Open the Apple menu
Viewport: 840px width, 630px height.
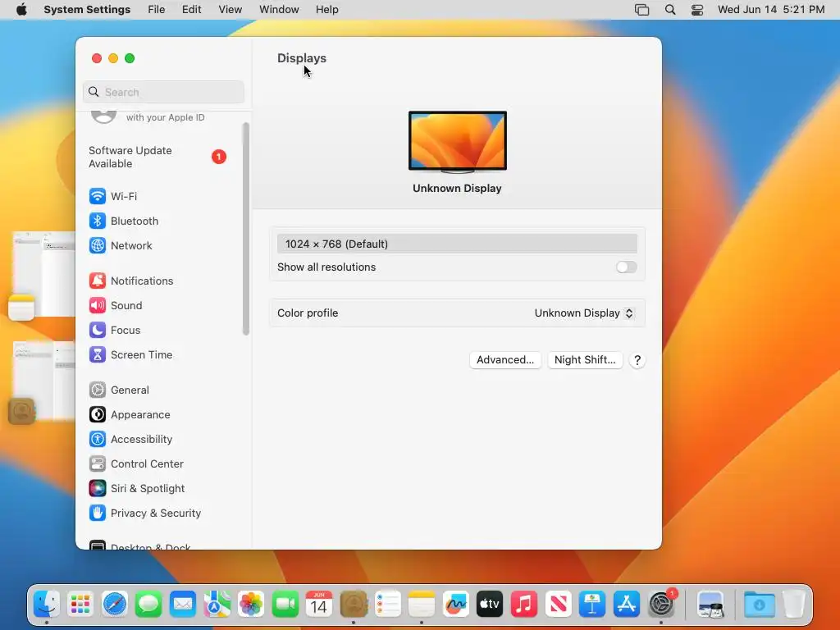tap(21, 10)
